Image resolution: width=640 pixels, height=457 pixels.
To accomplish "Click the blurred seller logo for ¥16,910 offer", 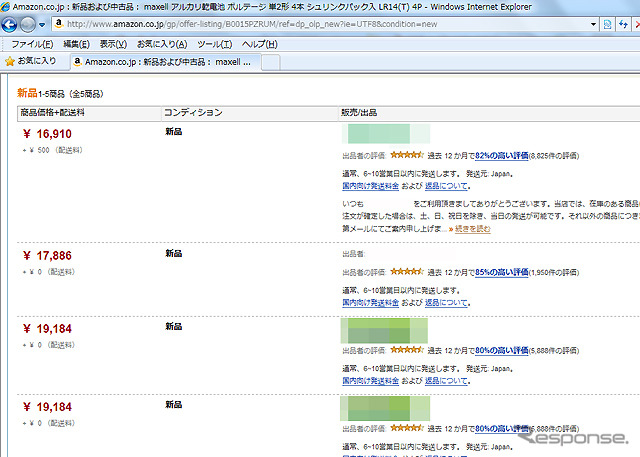I will coord(386,134).
